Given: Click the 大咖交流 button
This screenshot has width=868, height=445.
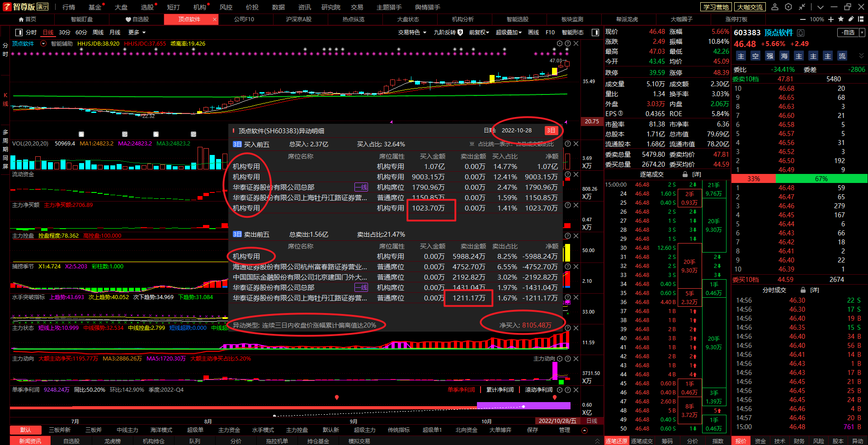Looking at the screenshot, I should [x=750, y=7].
